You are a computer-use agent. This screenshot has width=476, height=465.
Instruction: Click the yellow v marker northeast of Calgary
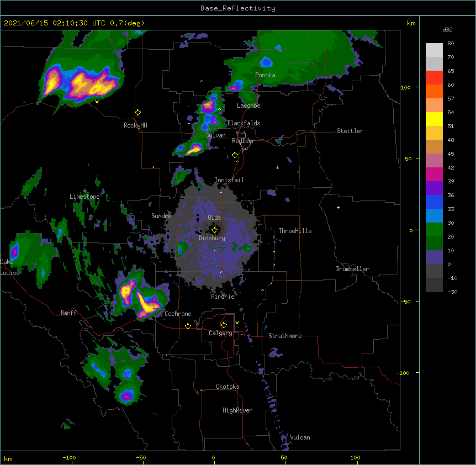coord(237,323)
